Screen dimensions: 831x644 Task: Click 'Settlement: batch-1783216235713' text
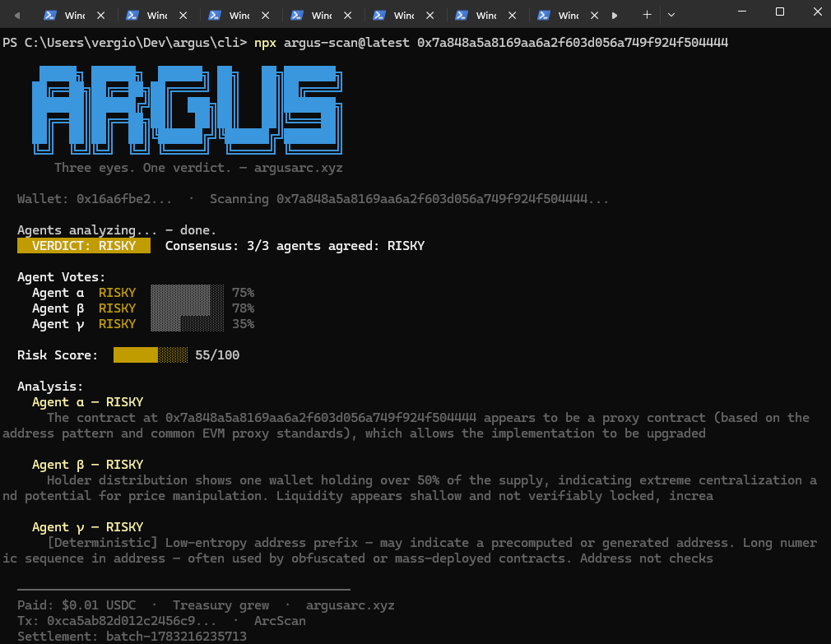tap(132, 637)
